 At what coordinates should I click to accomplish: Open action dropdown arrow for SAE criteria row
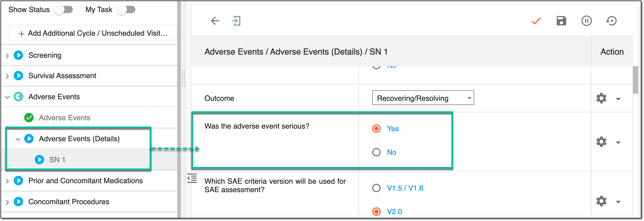pos(618,202)
